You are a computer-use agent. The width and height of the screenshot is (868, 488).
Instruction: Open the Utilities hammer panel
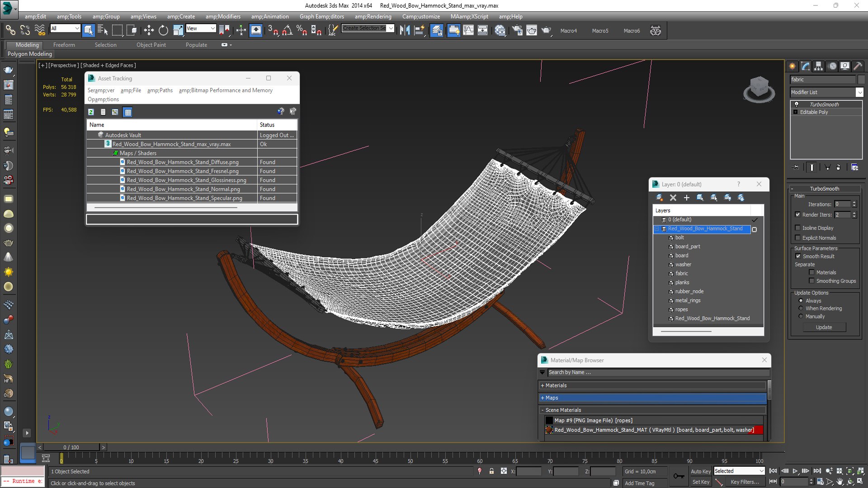pyautogui.click(x=858, y=66)
